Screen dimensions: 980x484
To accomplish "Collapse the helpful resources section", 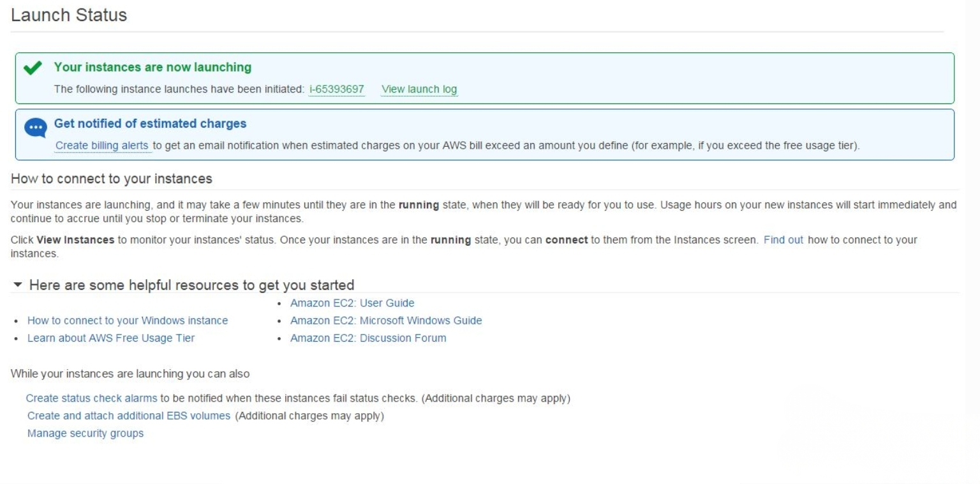I will 17,285.
